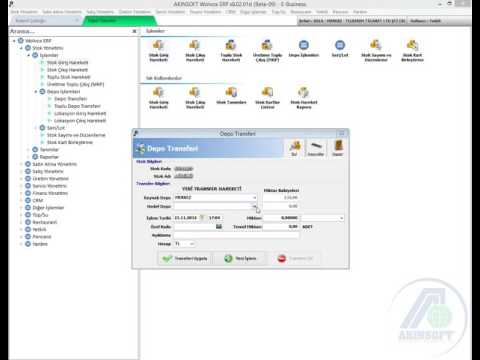Click the Temizle icon in Depo Transferi dialog

[x=315, y=148]
